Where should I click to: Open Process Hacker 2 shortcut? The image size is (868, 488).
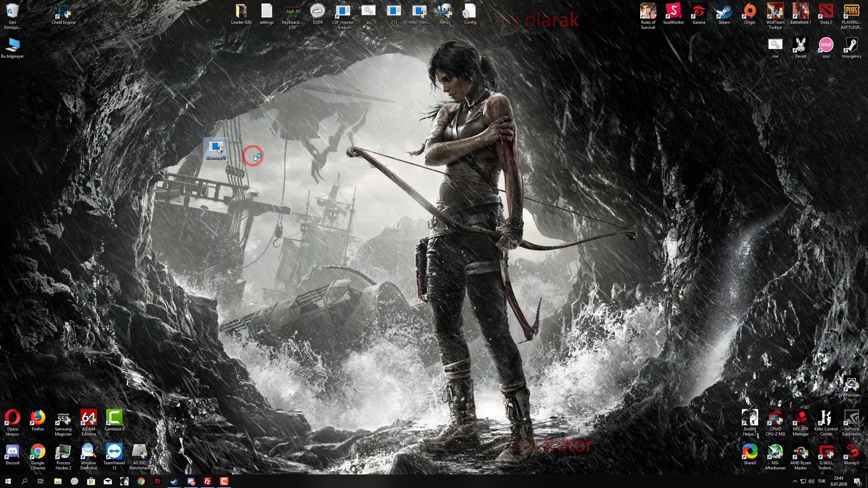63,457
